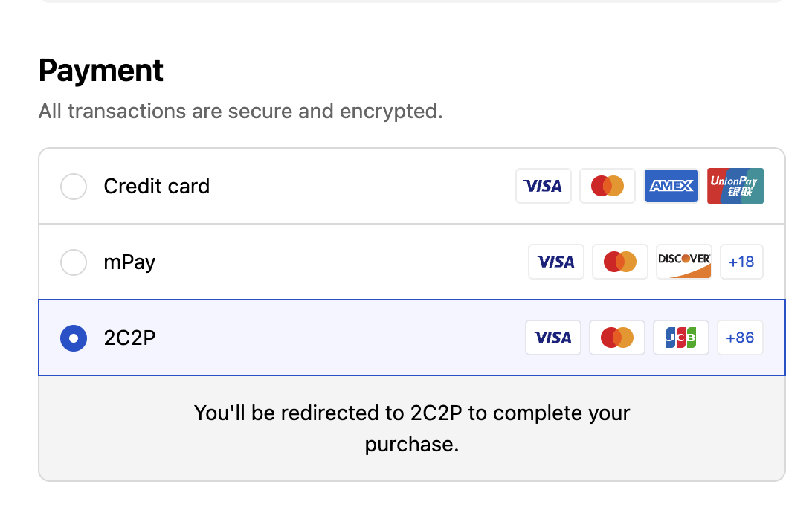This screenshot has height=510, width=812.
Task: Click the selected 2C2P radio button
Action: [74, 338]
